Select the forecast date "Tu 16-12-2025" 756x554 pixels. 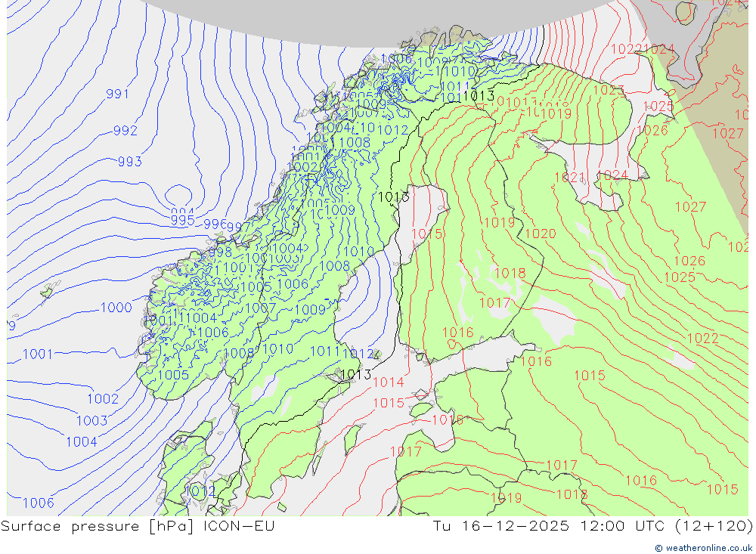coord(501,525)
